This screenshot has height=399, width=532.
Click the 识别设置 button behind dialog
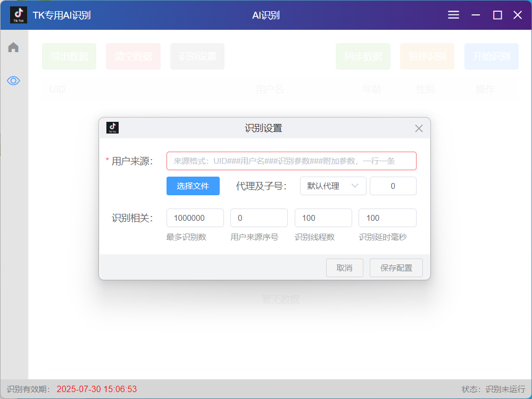pyautogui.click(x=197, y=56)
